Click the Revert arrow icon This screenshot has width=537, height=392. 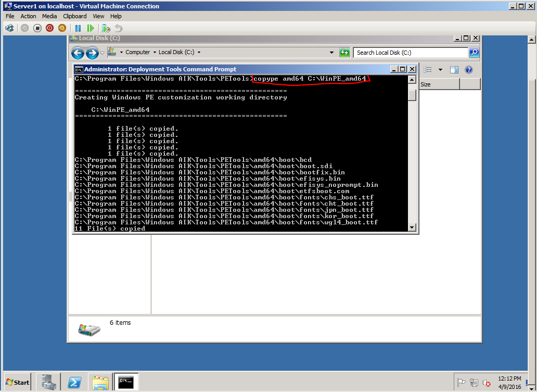pos(119,28)
